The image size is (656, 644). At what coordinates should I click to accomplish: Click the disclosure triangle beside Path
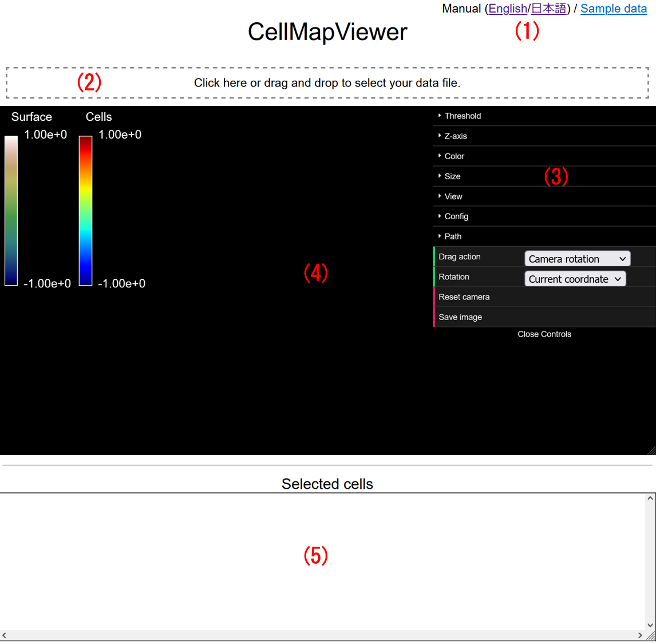click(440, 236)
